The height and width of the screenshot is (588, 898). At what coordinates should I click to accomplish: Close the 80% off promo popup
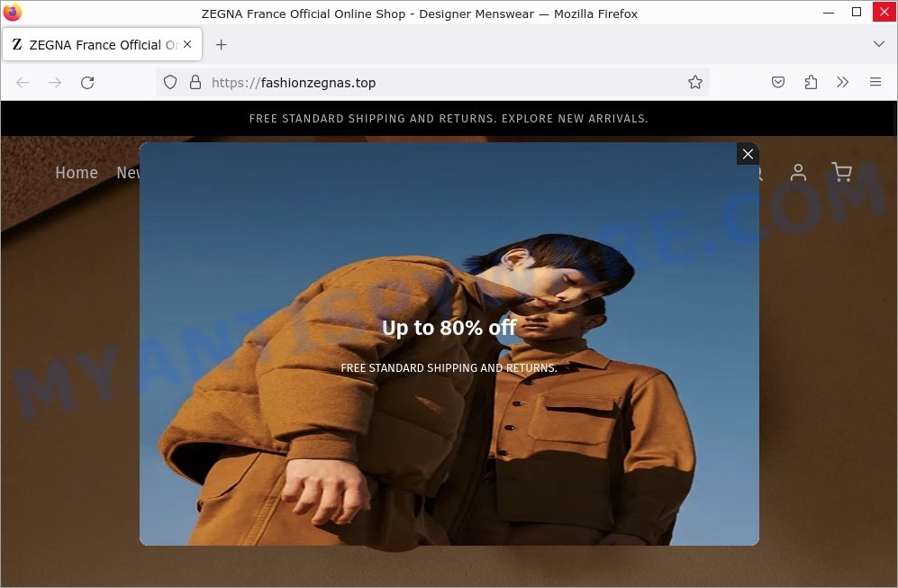pos(748,153)
